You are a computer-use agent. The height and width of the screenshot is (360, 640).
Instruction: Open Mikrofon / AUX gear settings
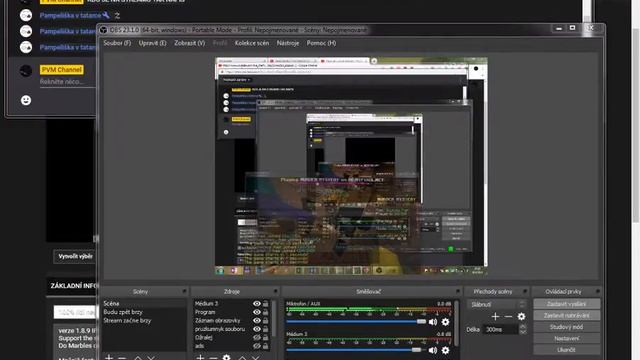pos(445,322)
